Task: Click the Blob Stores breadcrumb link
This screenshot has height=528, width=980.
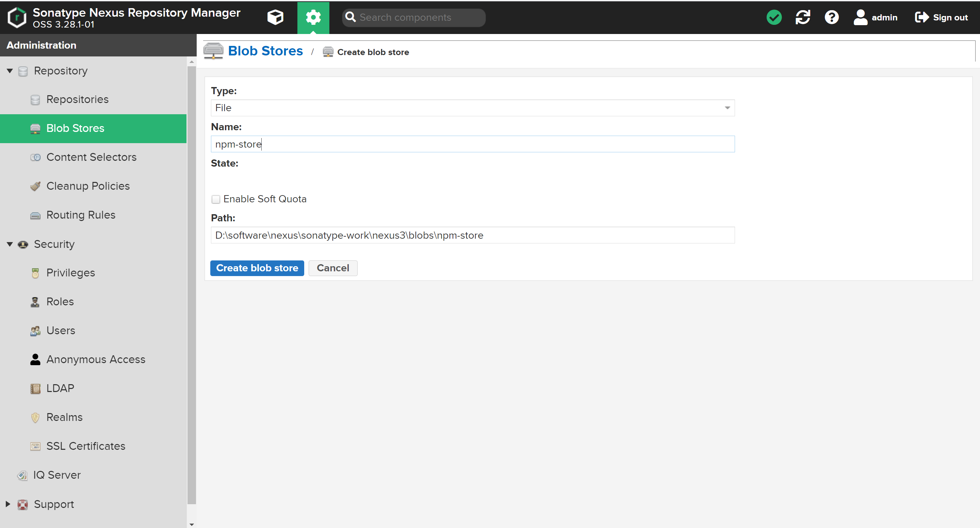Action: 265,51
